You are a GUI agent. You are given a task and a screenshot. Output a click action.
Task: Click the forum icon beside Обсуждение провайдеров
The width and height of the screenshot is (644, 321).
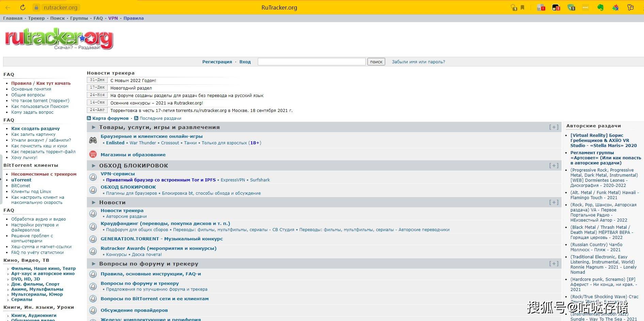pos(93,310)
